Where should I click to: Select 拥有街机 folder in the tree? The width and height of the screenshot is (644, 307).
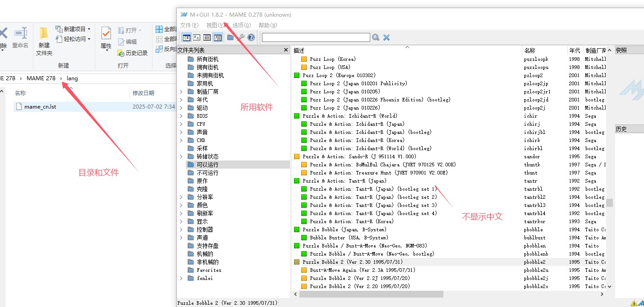click(207, 67)
